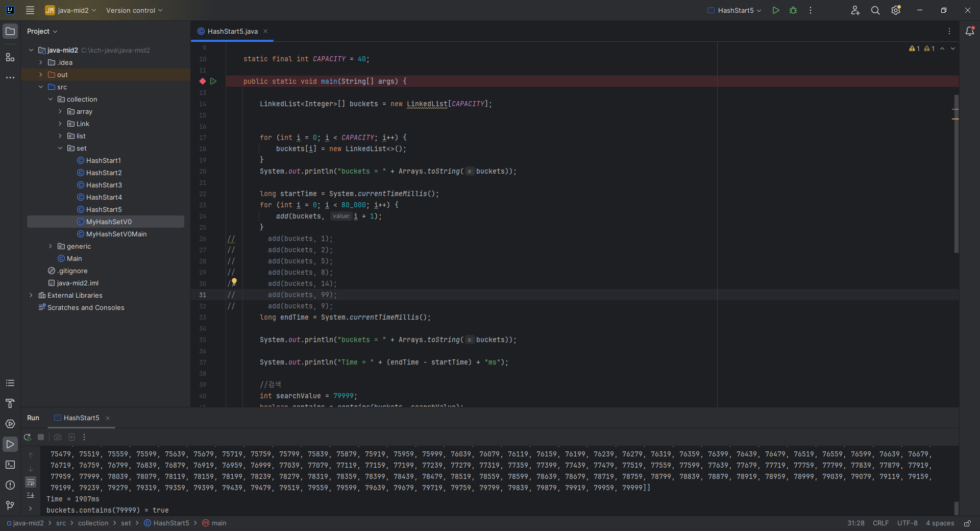Open java-mid2 project dropdown
This screenshot has width=980, height=531.
[x=71, y=10]
